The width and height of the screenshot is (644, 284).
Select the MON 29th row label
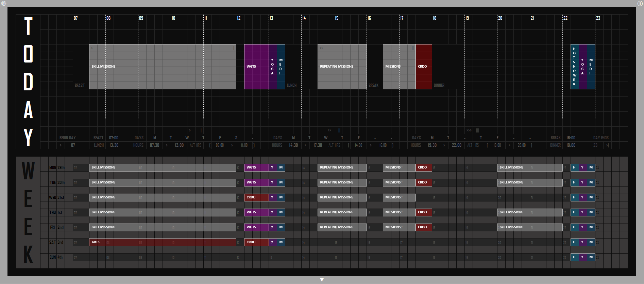[x=57, y=168]
